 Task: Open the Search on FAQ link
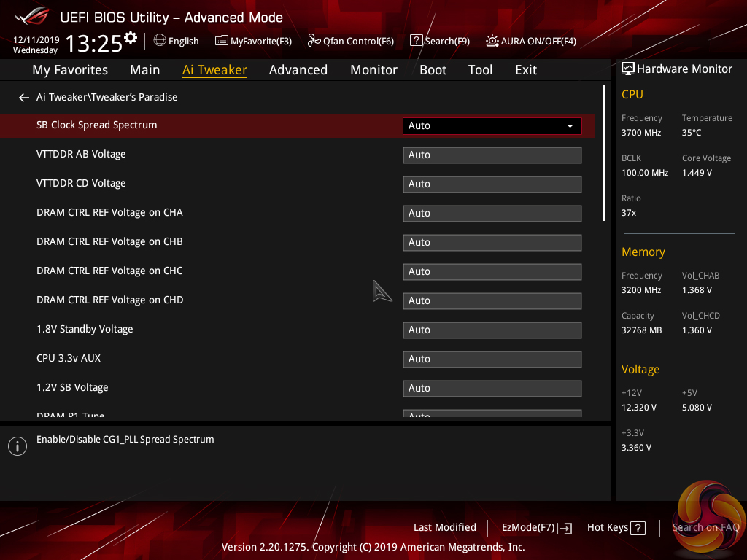(x=705, y=527)
